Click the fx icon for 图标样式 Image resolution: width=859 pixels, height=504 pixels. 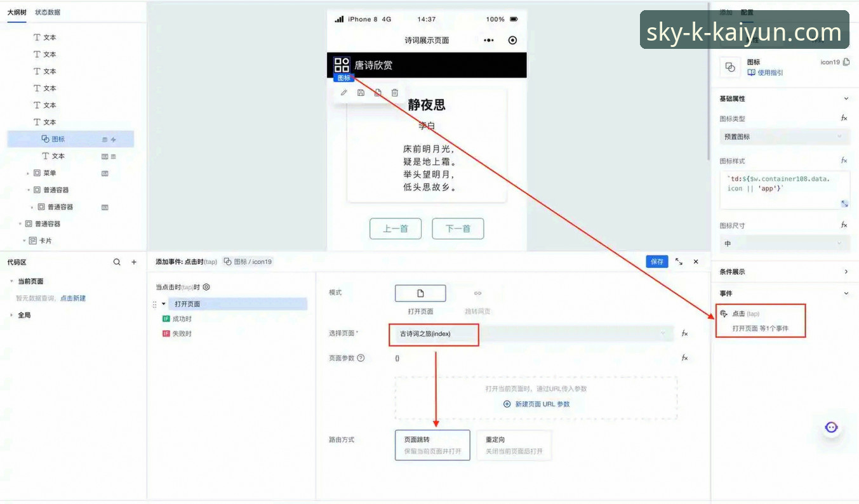click(x=844, y=161)
